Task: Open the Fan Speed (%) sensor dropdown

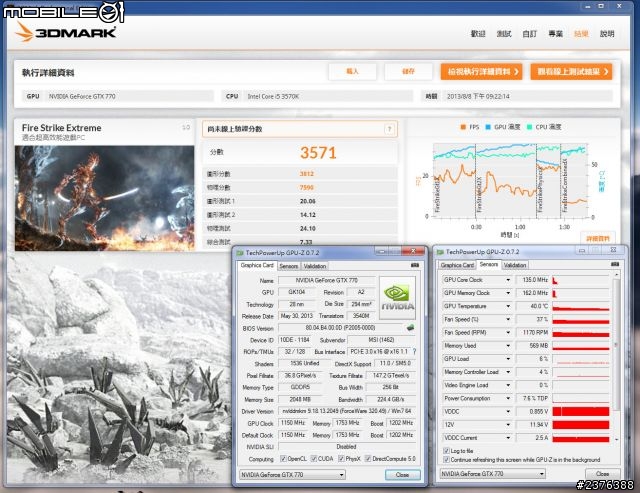Action: click(508, 319)
